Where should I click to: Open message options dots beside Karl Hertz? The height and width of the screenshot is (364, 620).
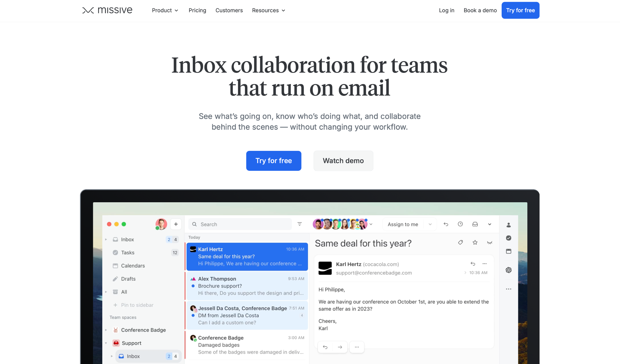[x=484, y=264]
